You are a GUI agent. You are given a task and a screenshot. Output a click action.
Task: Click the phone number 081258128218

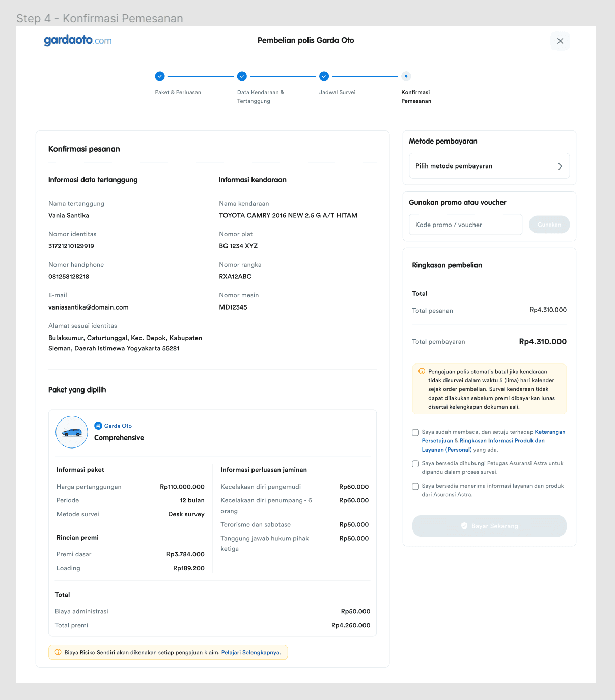pyautogui.click(x=69, y=276)
